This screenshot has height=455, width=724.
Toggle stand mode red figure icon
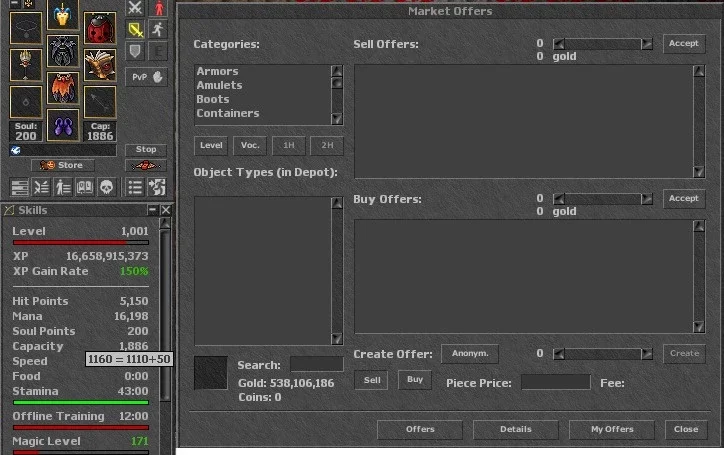coord(158,7)
